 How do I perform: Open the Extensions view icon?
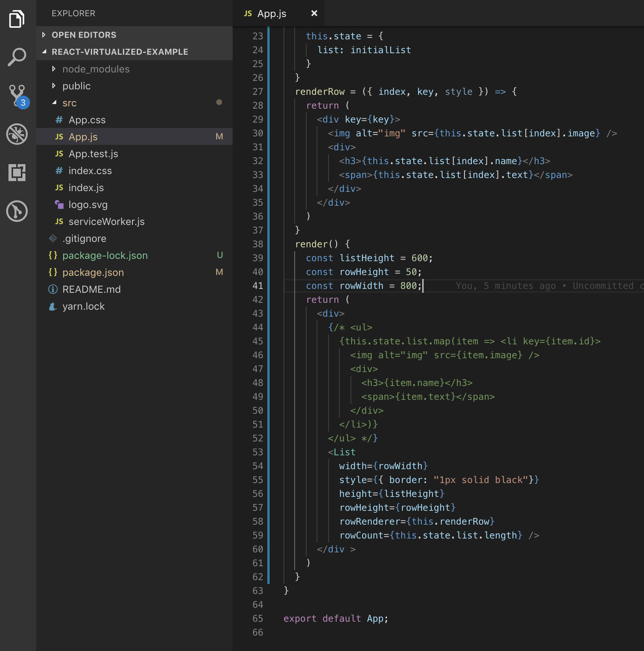[17, 173]
